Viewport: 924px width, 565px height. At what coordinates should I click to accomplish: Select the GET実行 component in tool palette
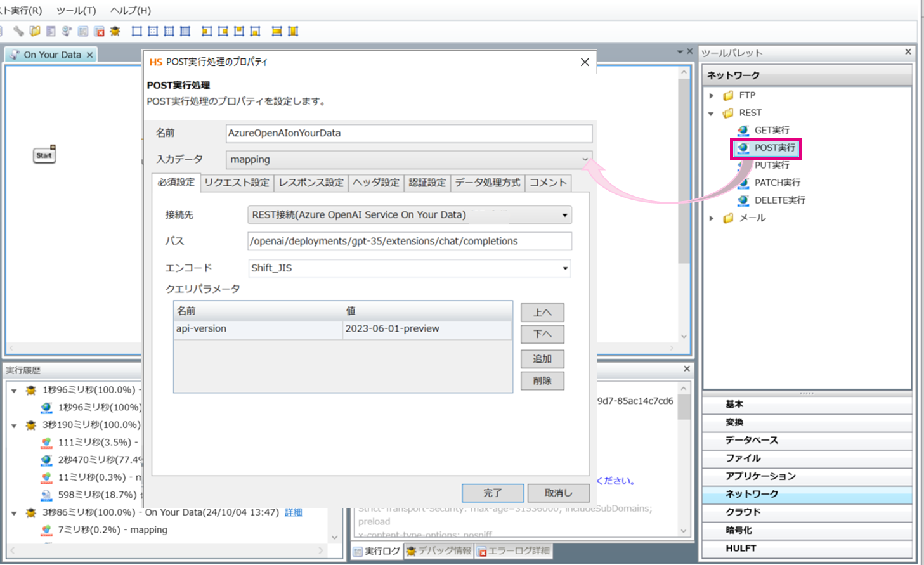764,130
